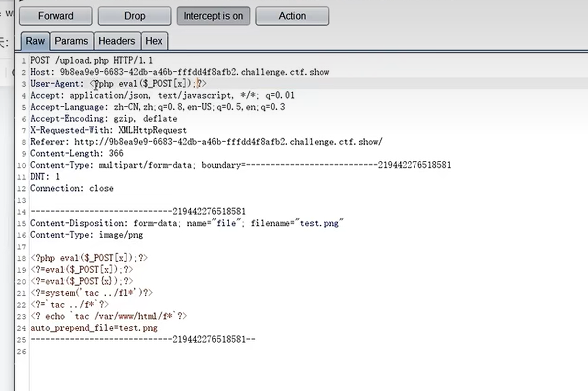Click the Accept: application/json header line
The width and height of the screenshot is (588, 391).
tap(163, 96)
